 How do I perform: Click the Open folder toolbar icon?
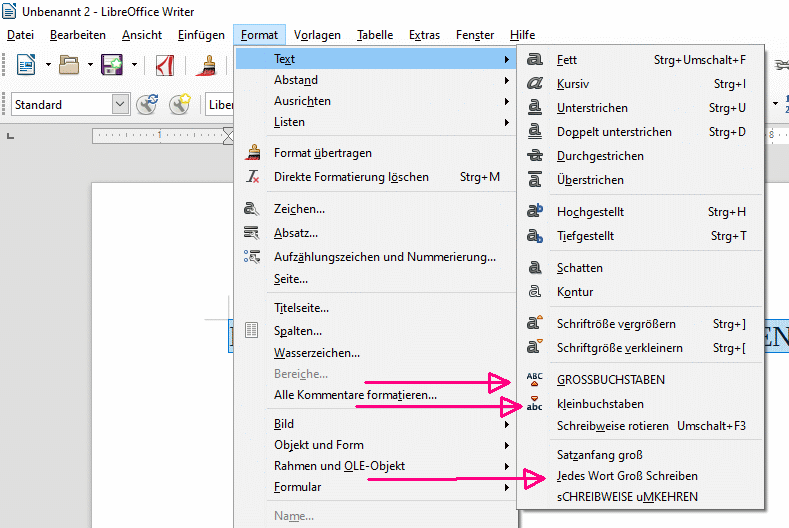[x=69, y=64]
